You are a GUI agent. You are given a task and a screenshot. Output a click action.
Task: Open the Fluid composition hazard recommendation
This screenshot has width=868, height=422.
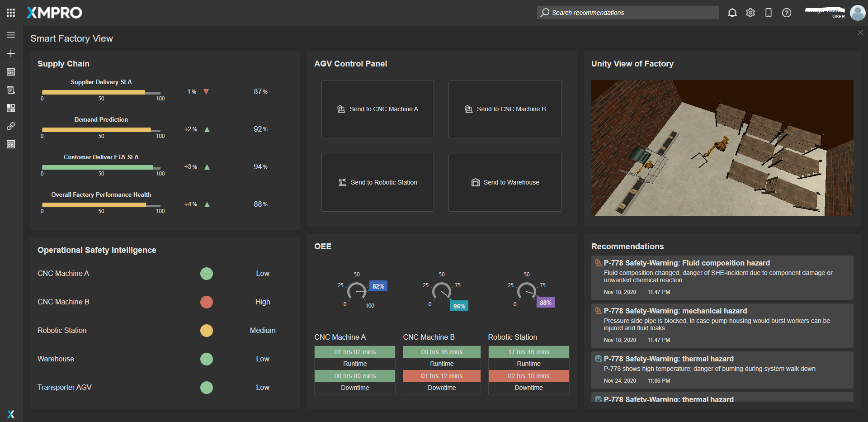pyautogui.click(x=722, y=278)
